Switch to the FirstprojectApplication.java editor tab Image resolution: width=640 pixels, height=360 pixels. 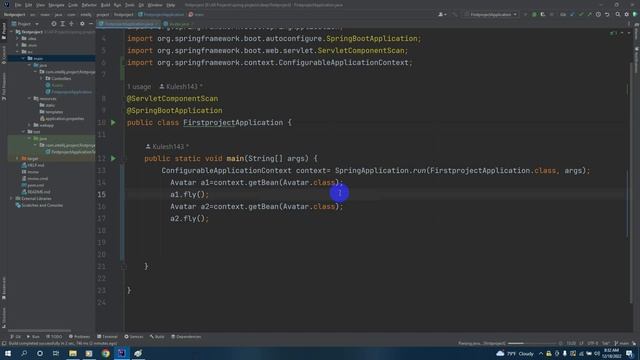point(129,24)
